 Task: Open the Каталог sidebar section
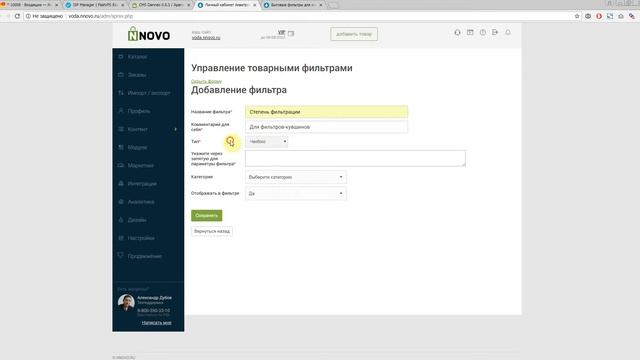(x=137, y=57)
